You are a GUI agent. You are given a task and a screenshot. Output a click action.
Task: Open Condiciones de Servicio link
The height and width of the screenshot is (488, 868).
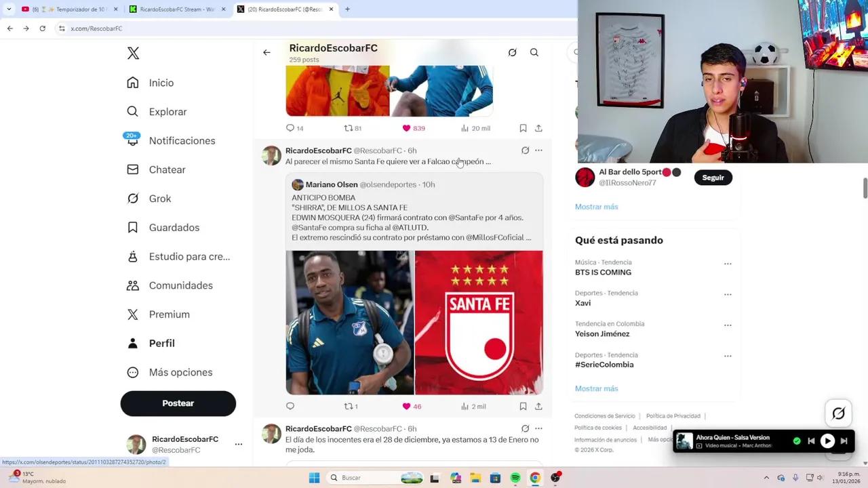tap(605, 416)
